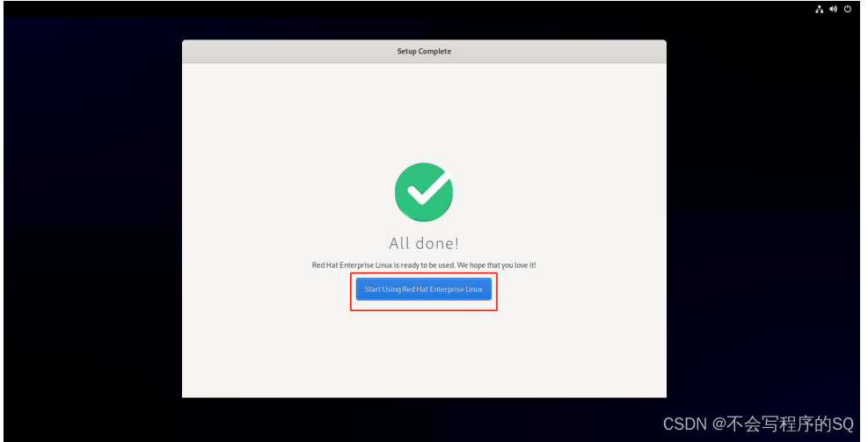Open the network status icon in top bar

click(x=820, y=10)
